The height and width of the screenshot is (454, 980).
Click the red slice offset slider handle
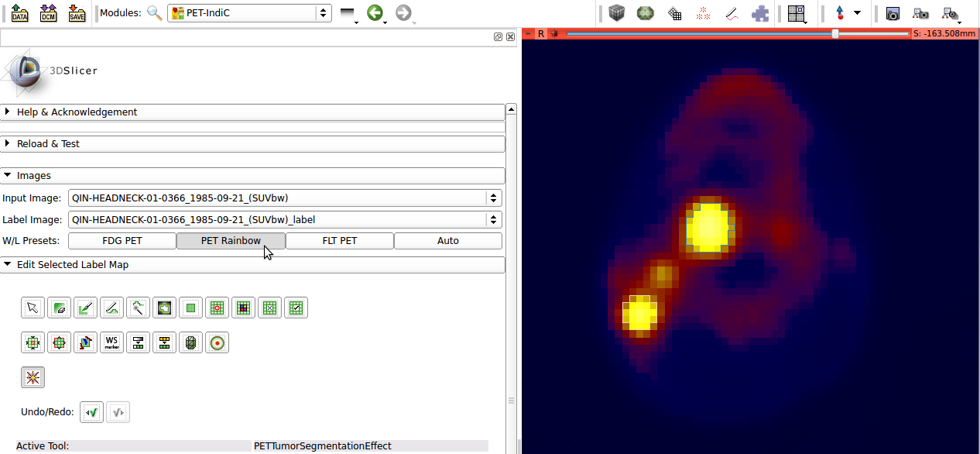[x=834, y=33]
